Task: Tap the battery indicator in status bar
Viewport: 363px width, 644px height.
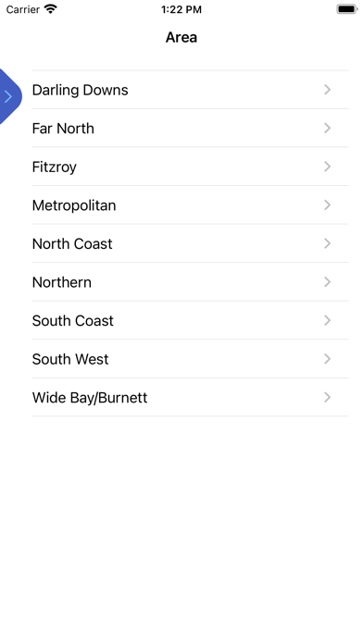Action: 347,9
